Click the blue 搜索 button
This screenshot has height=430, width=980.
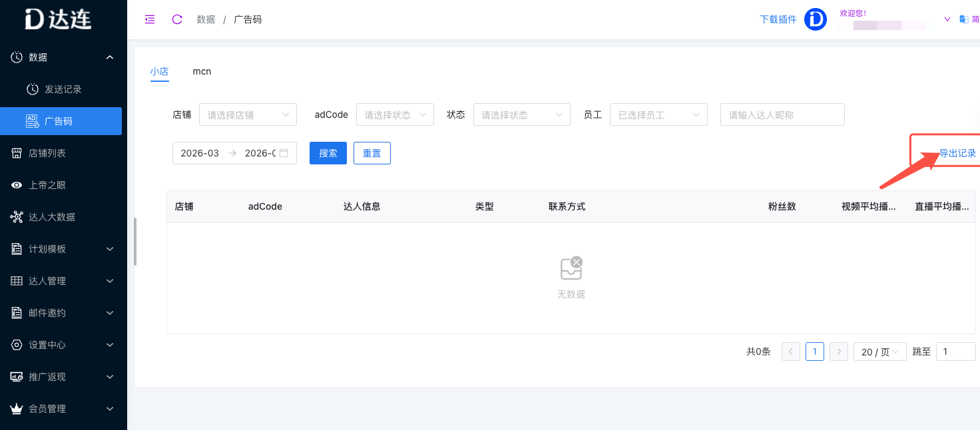pos(328,153)
